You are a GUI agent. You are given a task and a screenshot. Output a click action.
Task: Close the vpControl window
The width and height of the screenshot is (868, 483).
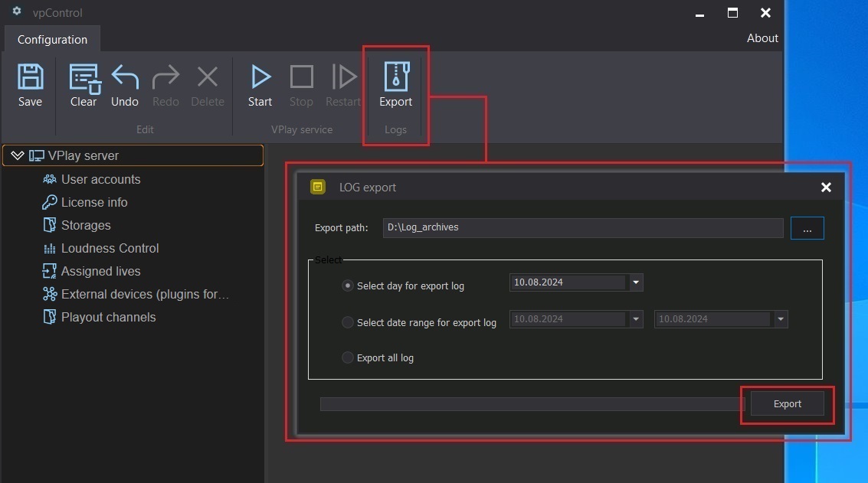point(765,13)
